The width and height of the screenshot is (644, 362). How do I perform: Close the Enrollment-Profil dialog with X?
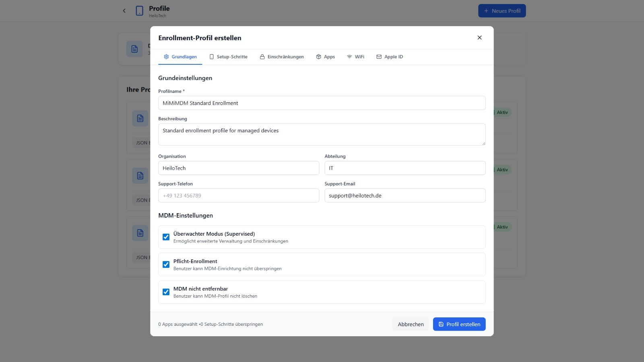(x=479, y=37)
